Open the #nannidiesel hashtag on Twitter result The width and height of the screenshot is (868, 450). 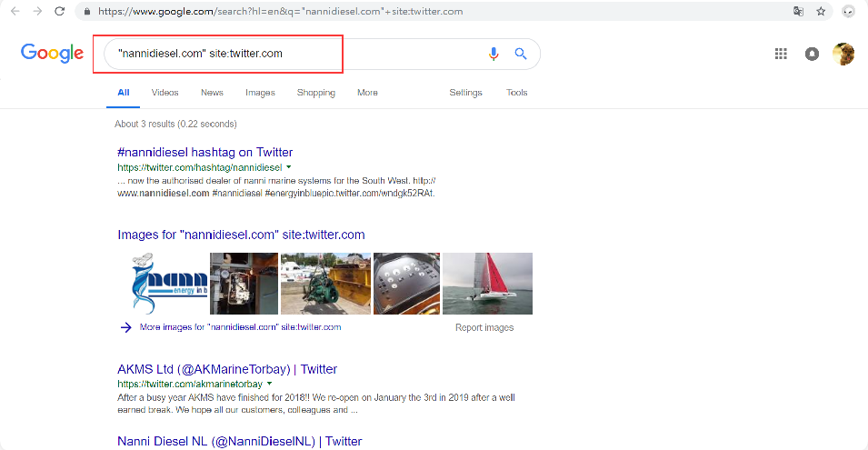tap(205, 152)
